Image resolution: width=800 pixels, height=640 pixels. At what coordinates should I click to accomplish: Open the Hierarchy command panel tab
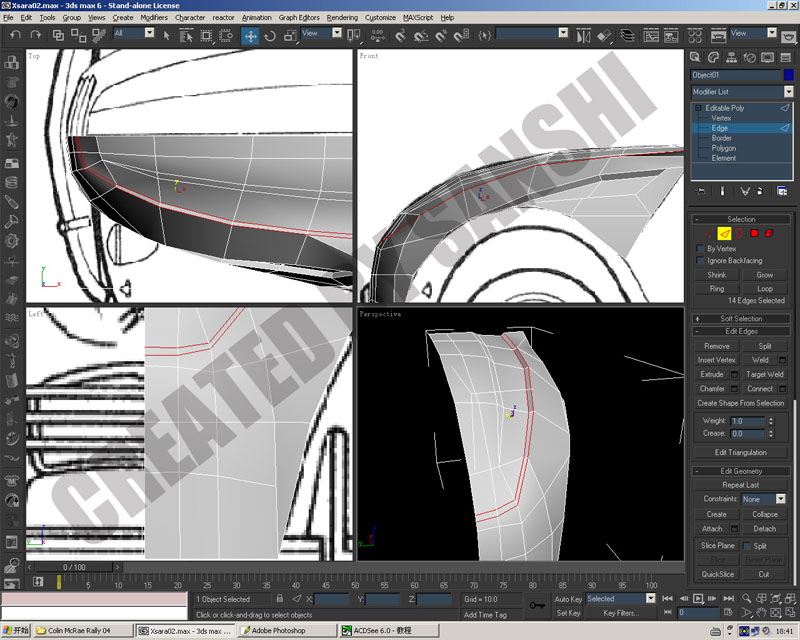[x=731, y=58]
